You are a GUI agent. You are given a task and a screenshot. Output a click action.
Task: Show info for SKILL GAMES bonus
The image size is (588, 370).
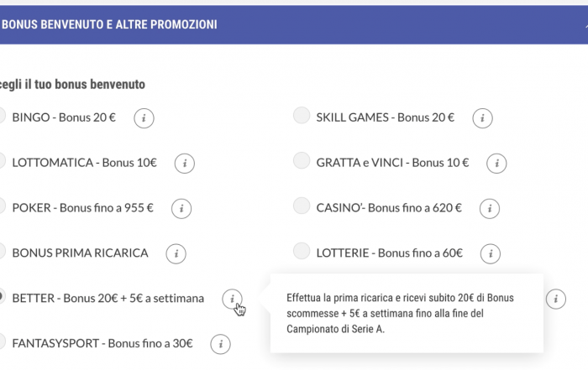click(x=483, y=118)
